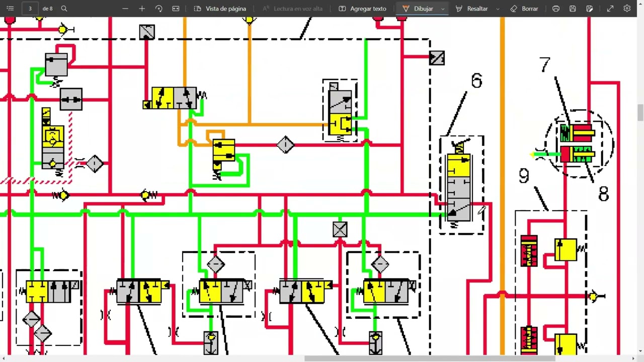Fit page to width
Image resolution: width=644 pixels, height=362 pixels.
tap(176, 9)
